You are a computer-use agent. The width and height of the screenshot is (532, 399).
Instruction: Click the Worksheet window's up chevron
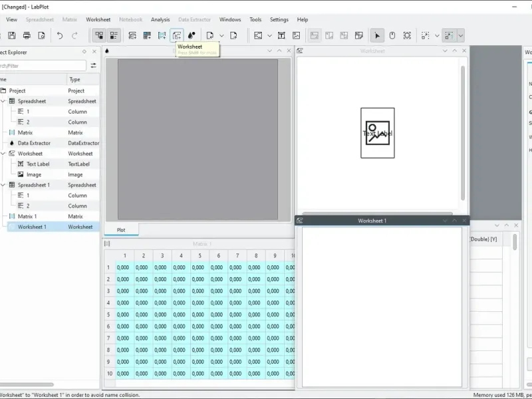click(x=455, y=51)
